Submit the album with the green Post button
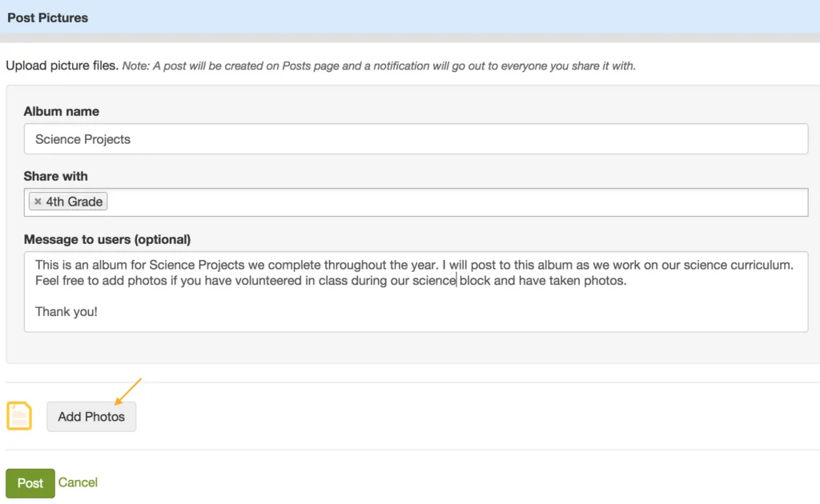Screen dimensions: 820x504 coord(30,483)
